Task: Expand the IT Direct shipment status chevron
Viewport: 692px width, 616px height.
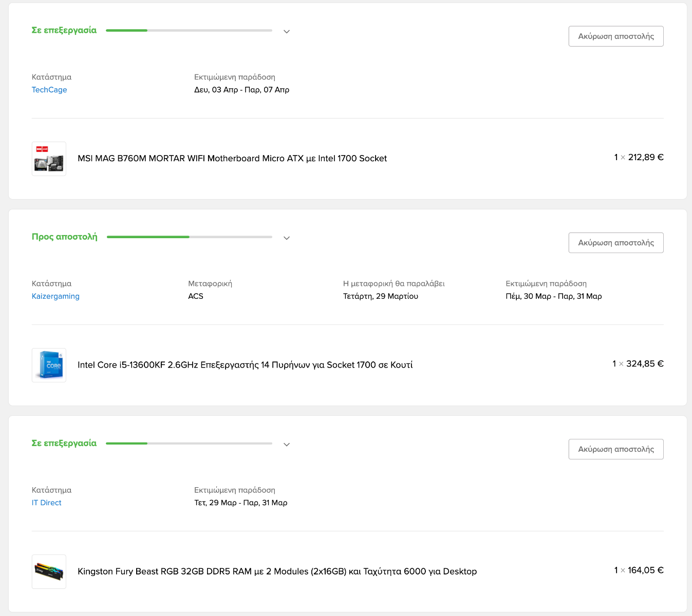Action: [x=287, y=444]
